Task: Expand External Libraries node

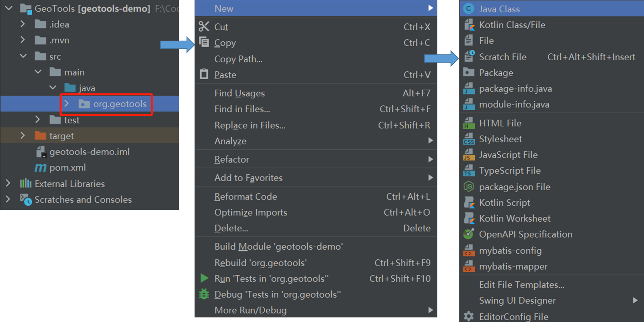Action: point(8,183)
